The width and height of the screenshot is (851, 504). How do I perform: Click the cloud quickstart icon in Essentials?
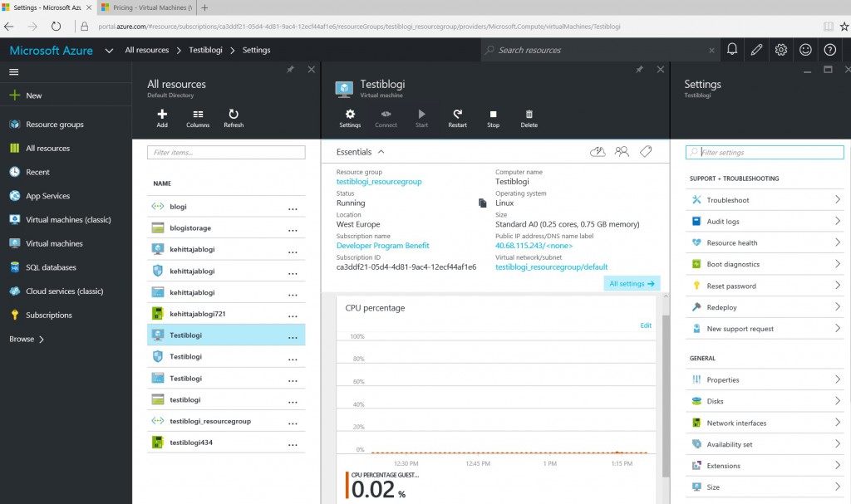coord(598,151)
